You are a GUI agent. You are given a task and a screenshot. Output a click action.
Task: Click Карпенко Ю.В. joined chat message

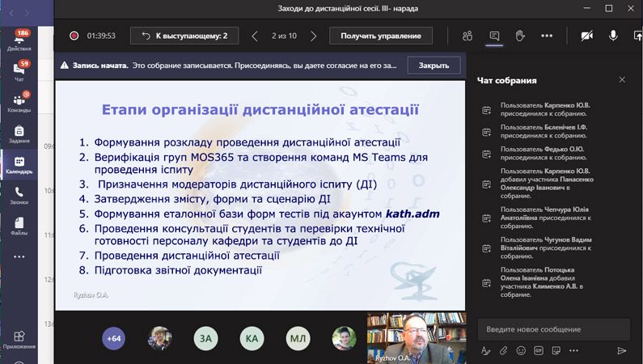tap(545, 109)
